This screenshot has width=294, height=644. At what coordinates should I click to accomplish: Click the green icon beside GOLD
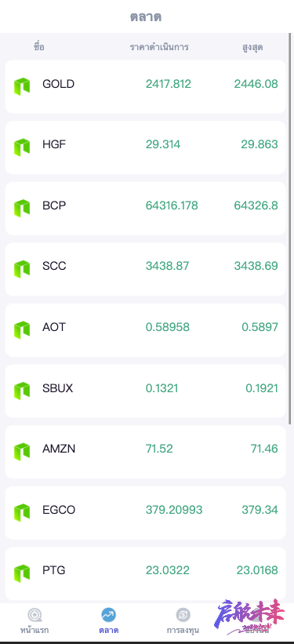pyautogui.click(x=22, y=86)
